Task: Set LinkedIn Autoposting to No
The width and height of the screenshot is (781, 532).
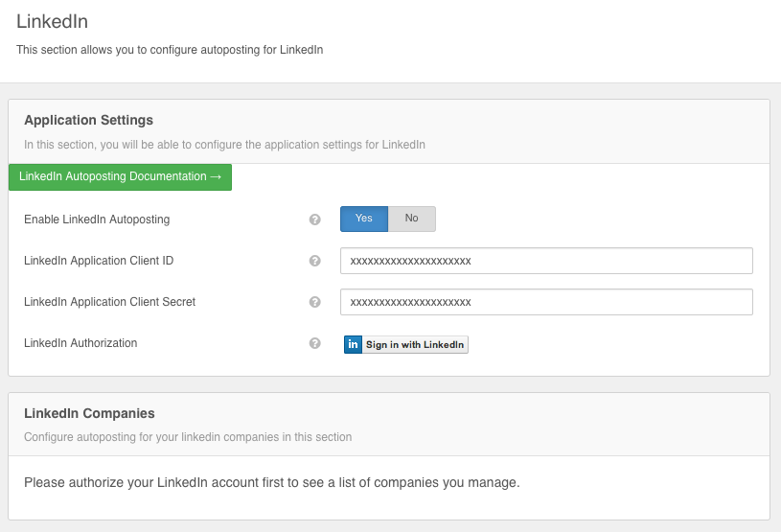Action: pyautogui.click(x=411, y=219)
